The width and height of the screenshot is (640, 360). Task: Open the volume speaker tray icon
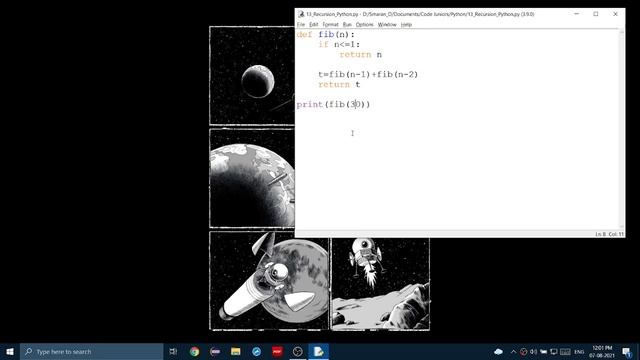(x=533, y=351)
